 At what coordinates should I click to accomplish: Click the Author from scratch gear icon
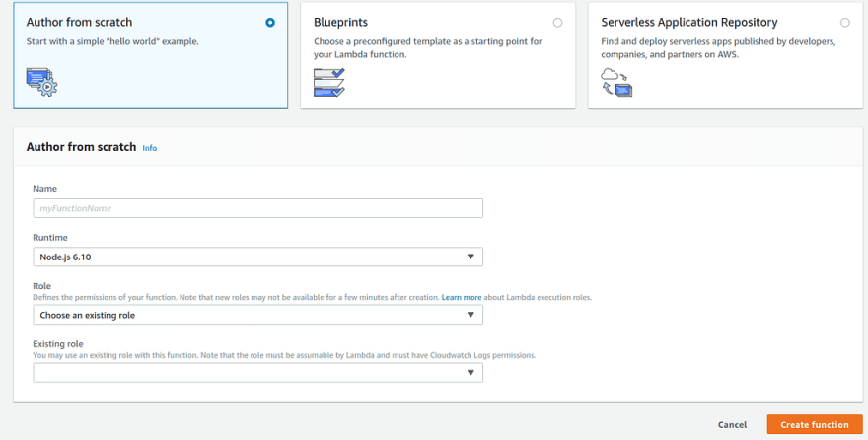coord(41,82)
